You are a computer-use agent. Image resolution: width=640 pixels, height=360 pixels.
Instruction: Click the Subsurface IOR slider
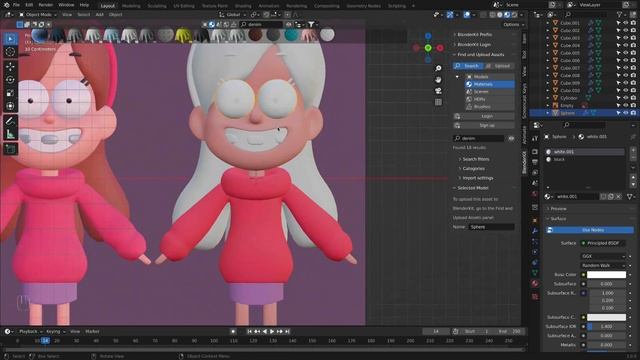tap(606, 327)
